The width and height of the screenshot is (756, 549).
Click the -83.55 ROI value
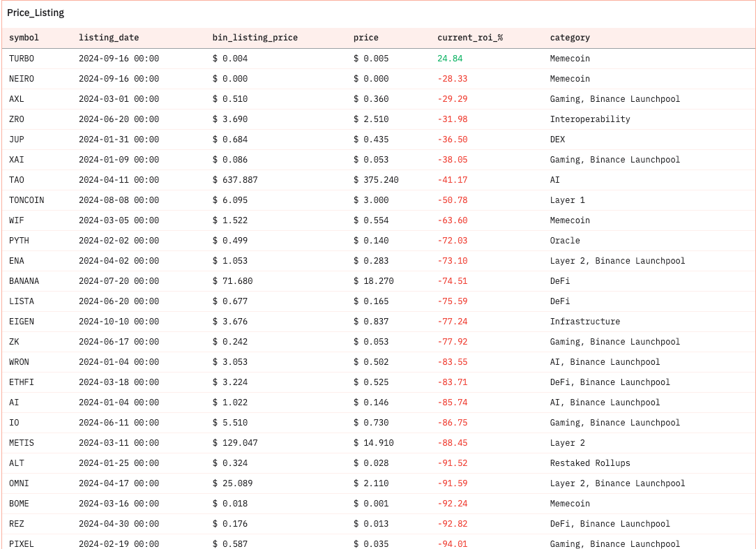pyautogui.click(x=452, y=362)
